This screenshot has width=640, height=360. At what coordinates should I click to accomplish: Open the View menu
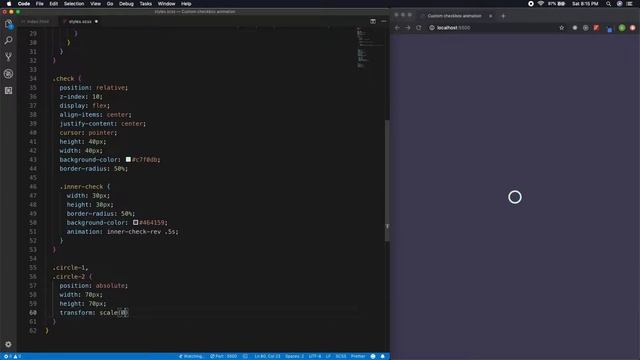(95, 4)
